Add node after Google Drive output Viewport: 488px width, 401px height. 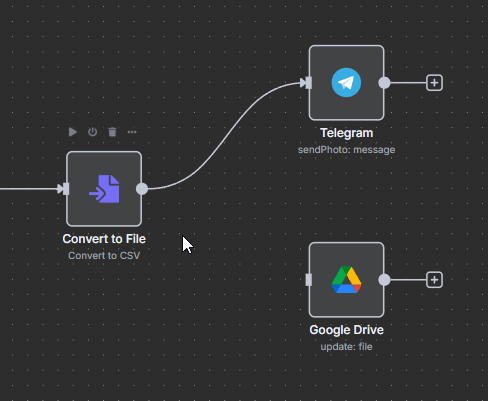pos(434,280)
